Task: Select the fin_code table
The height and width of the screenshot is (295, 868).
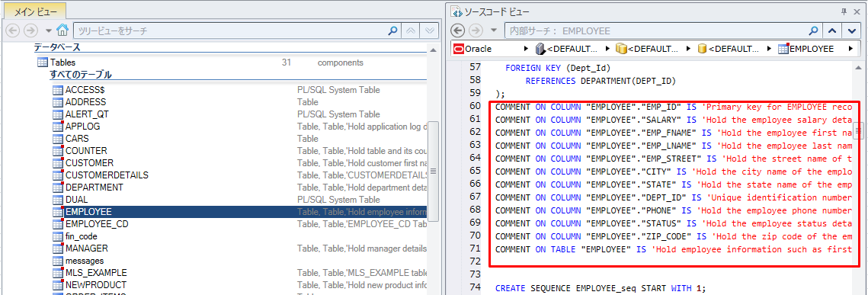Action: coord(82,236)
